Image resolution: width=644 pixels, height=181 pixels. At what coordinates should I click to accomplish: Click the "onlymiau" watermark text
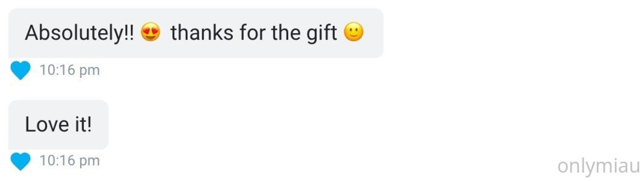click(x=599, y=166)
